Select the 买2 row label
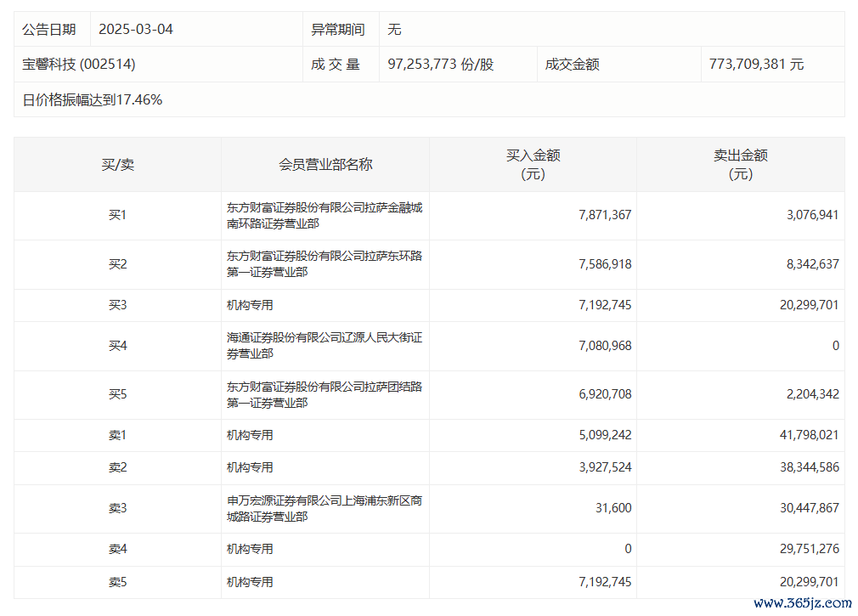This screenshot has height=616, width=858. click(x=117, y=264)
